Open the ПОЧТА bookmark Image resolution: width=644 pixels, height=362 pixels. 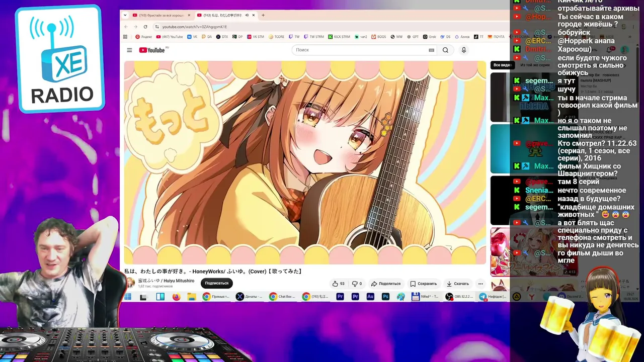(495, 37)
